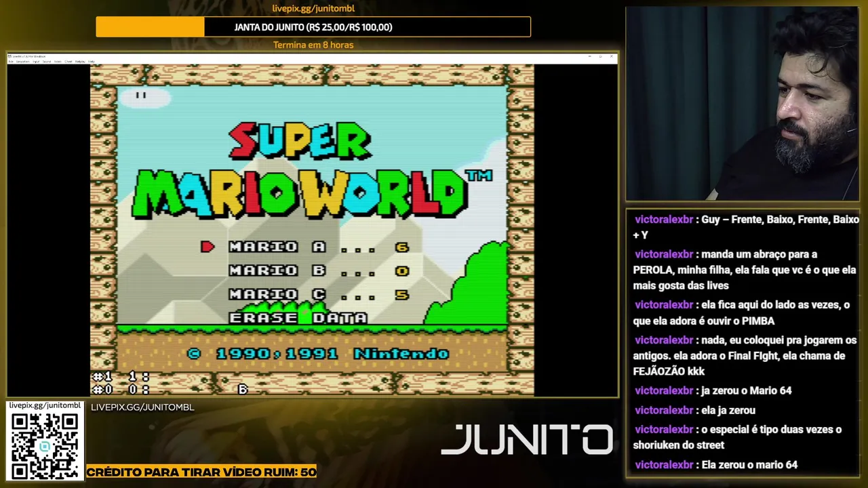Click the chat message about shoriuken

tap(738, 437)
